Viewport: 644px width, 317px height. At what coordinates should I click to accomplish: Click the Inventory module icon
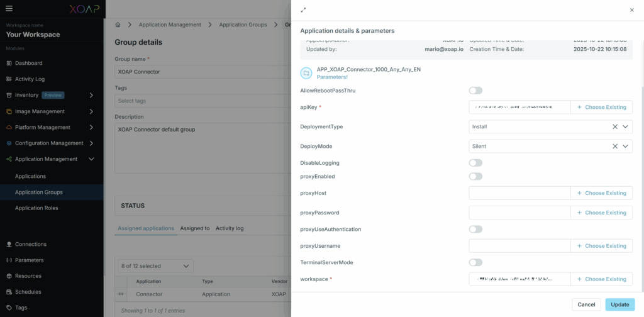[x=9, y=95]
